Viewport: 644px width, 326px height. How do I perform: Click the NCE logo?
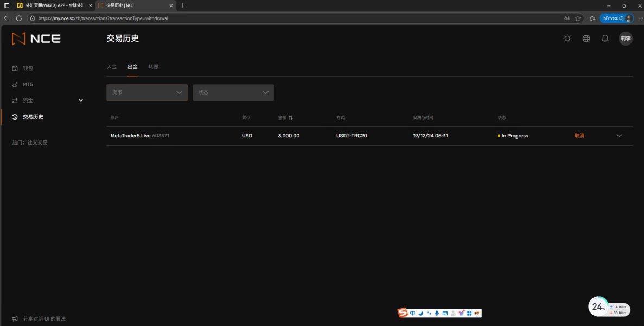click(x=36, y=39)
